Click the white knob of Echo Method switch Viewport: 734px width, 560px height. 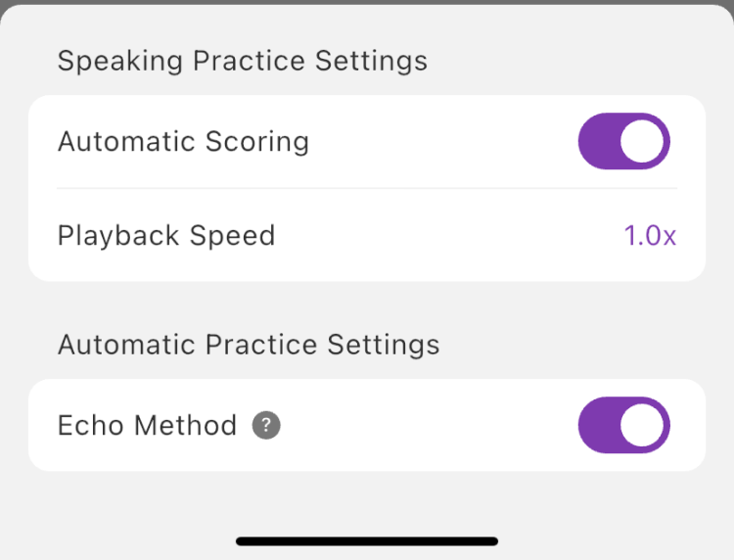[x=643, y=426]
